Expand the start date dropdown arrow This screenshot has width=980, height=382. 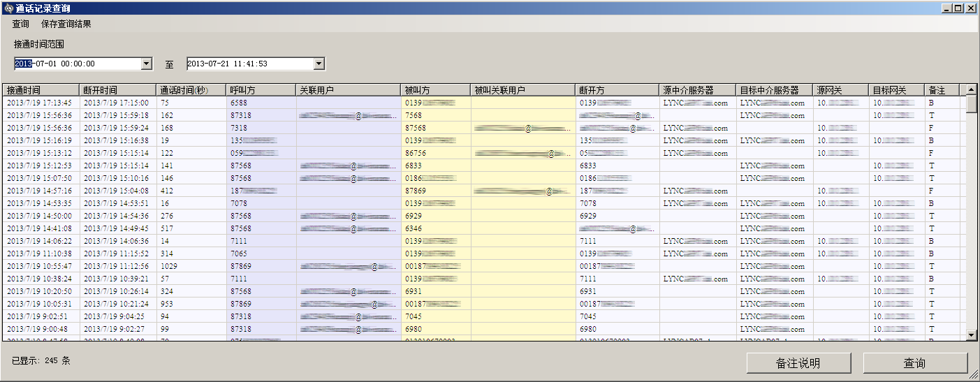pos(147,64)
